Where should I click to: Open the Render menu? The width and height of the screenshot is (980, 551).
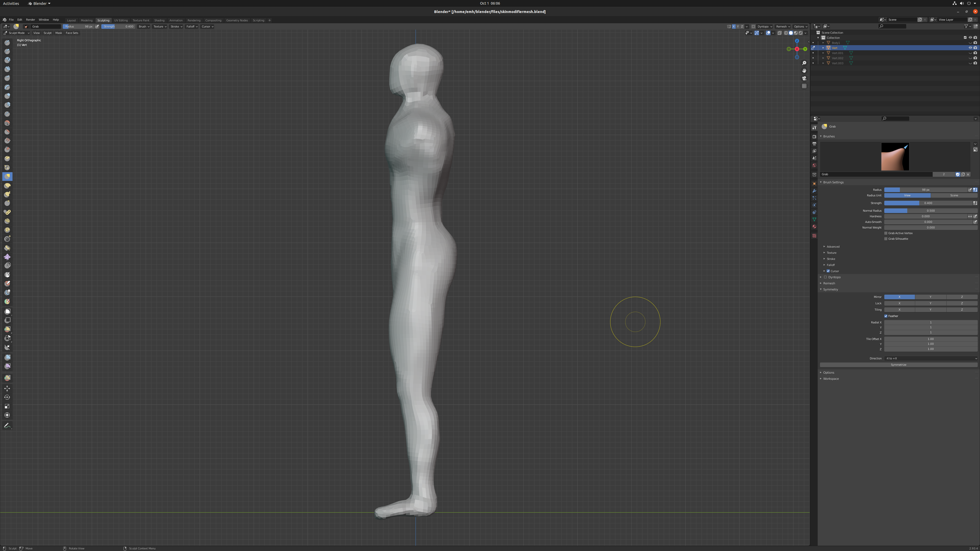tap(30, 20)
